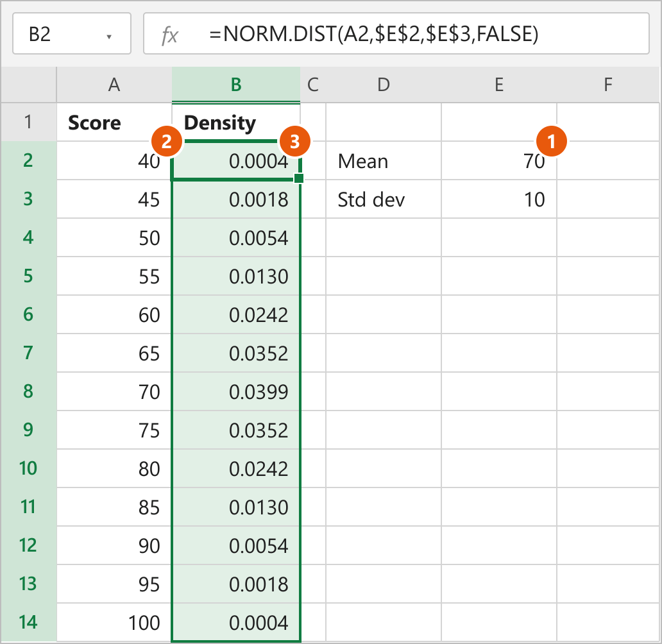Select column A header
The height and width of the screenshot is (644, 662).
tap(114, 85)
